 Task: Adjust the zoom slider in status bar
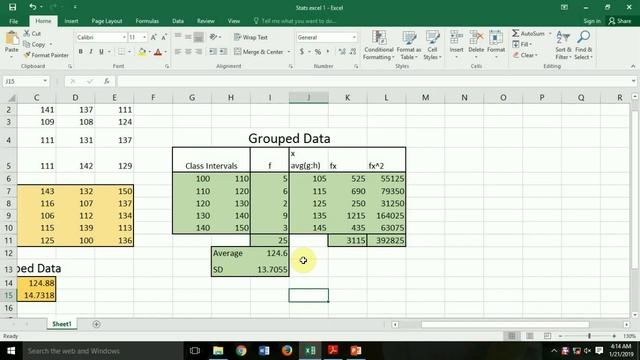tap(589, 336)
